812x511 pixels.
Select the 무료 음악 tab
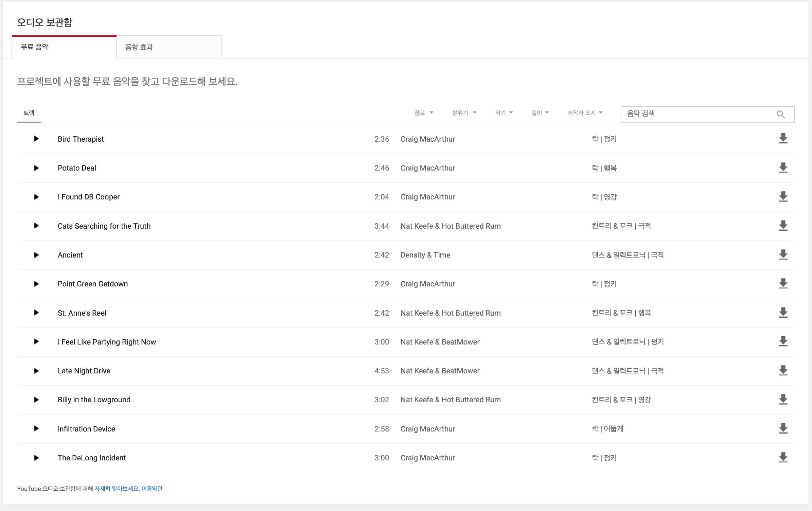click(64, 47)
